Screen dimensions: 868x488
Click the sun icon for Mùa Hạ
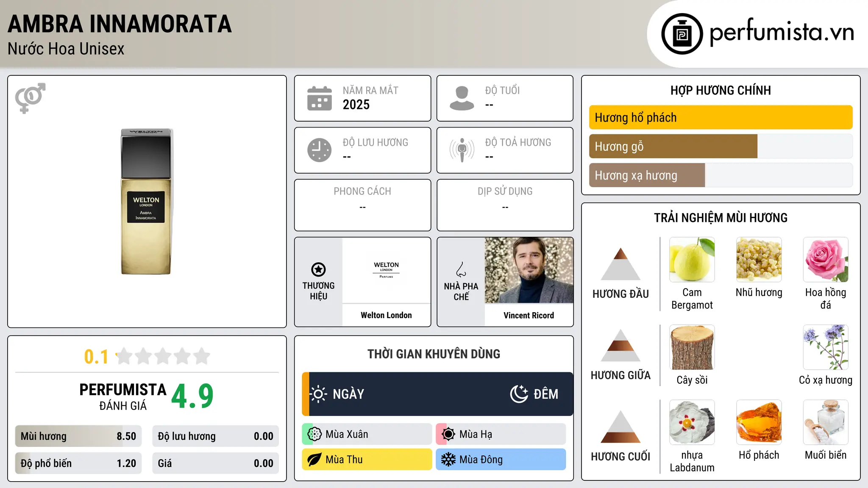(448, 434)
